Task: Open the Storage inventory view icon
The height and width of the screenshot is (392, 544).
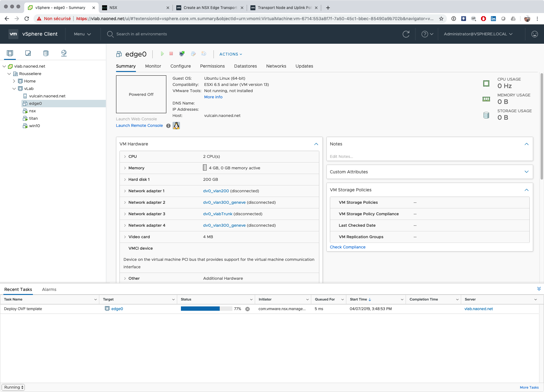Action: click(46, 53)
